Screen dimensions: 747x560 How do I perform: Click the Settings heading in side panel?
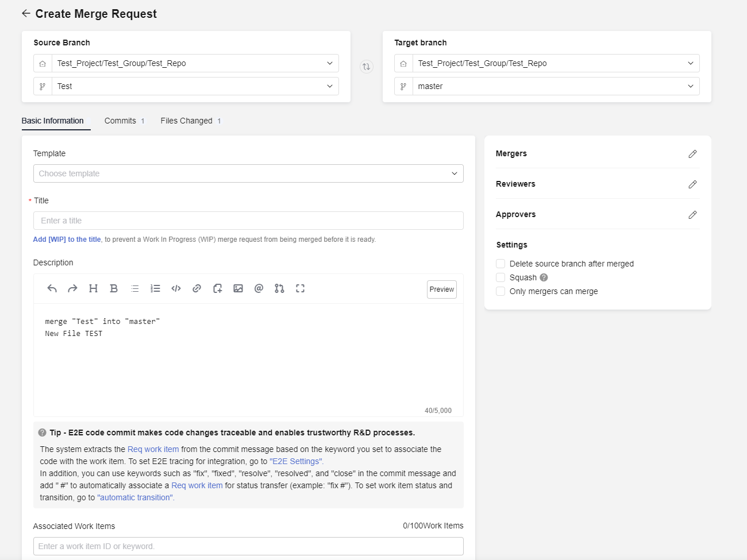click(511, 245)
